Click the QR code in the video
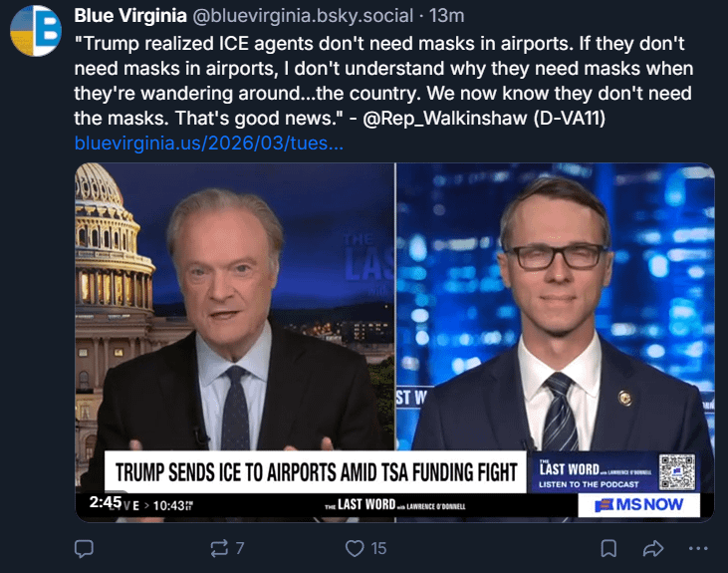728x573 pixels. click(x=675, y=470)
